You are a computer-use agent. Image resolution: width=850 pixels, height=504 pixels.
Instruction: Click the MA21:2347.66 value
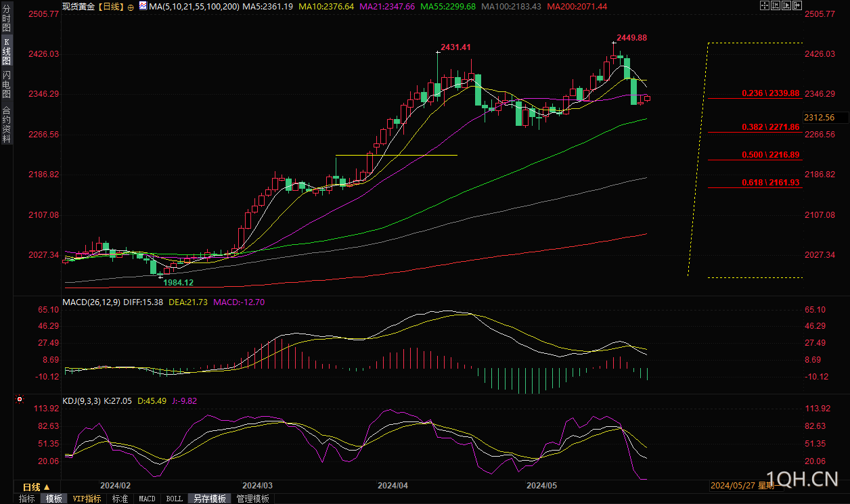point(386,6)
